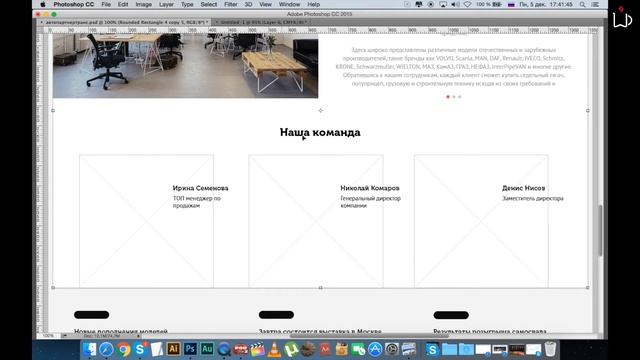Open Adobe Audition from the Dock
640x360 pixels.
coord(207,349)
